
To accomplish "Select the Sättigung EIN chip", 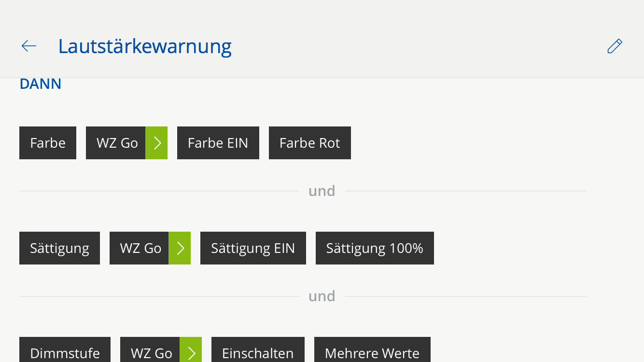I will [x=253, y=248].
